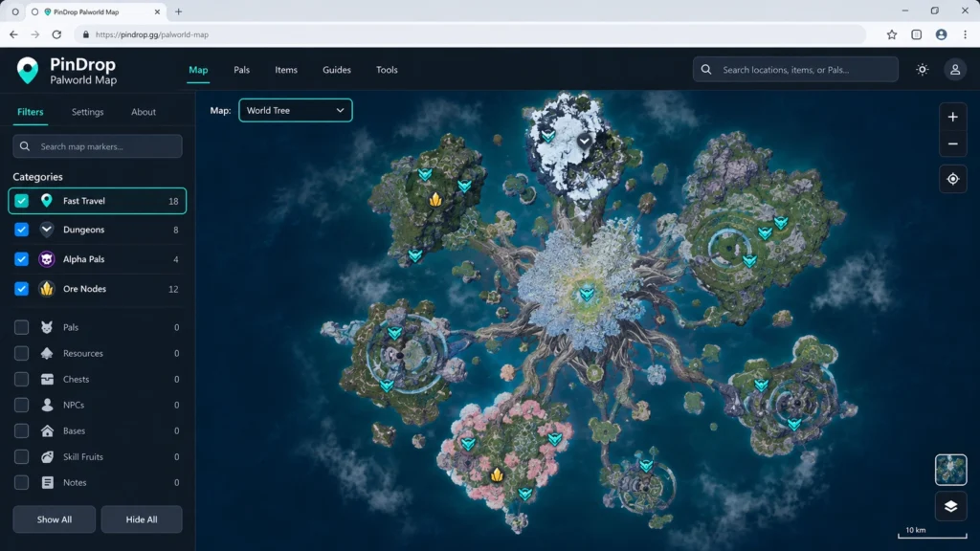The height and width of the screenshot is (551, 980).
Task: Zoom in with the plus button
Action: [952, 117]
